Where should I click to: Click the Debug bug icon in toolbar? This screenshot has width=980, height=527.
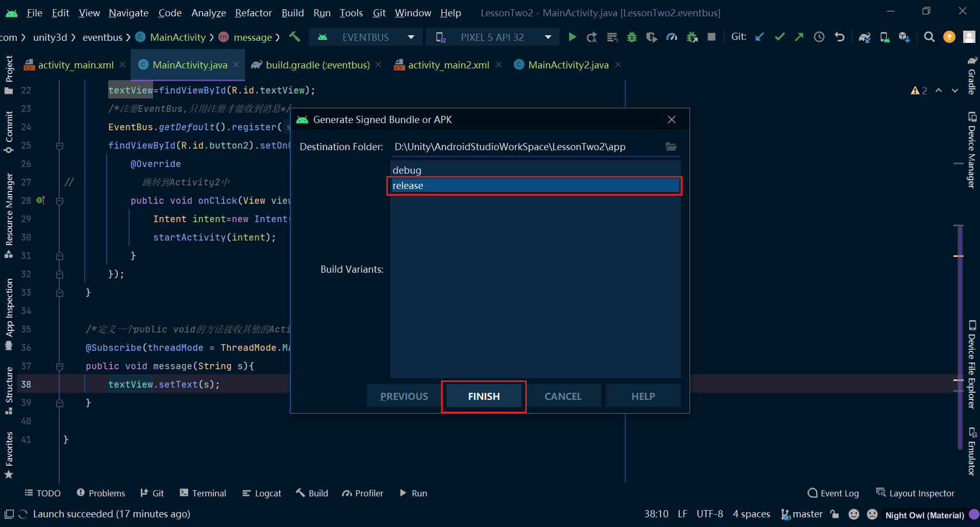(632, 37)
